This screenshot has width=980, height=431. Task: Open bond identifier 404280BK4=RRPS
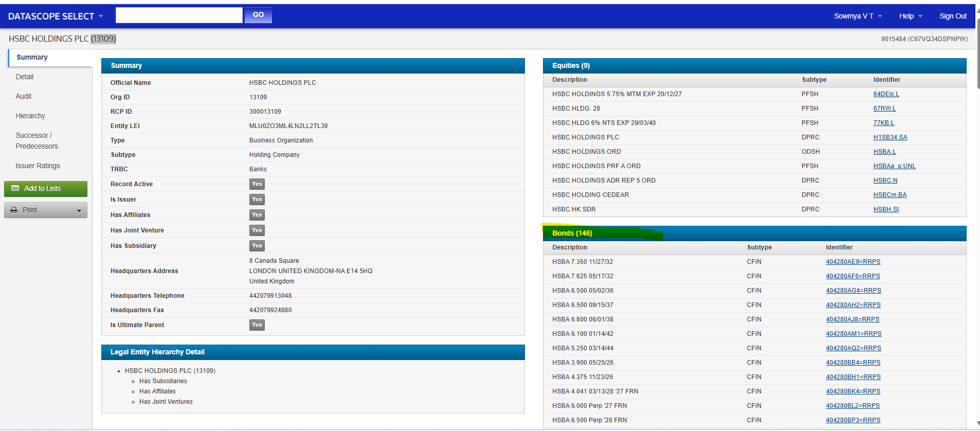[x=853, y=391]
